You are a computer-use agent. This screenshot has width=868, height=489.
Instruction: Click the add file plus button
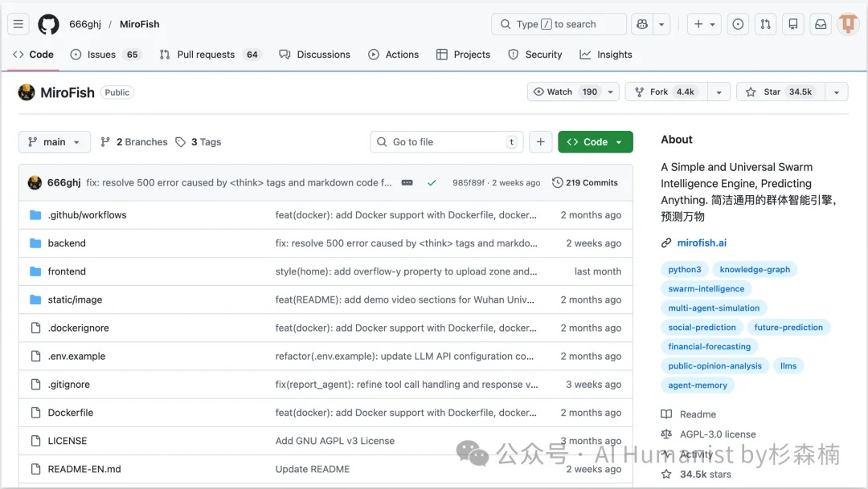(x=541, y=142)
